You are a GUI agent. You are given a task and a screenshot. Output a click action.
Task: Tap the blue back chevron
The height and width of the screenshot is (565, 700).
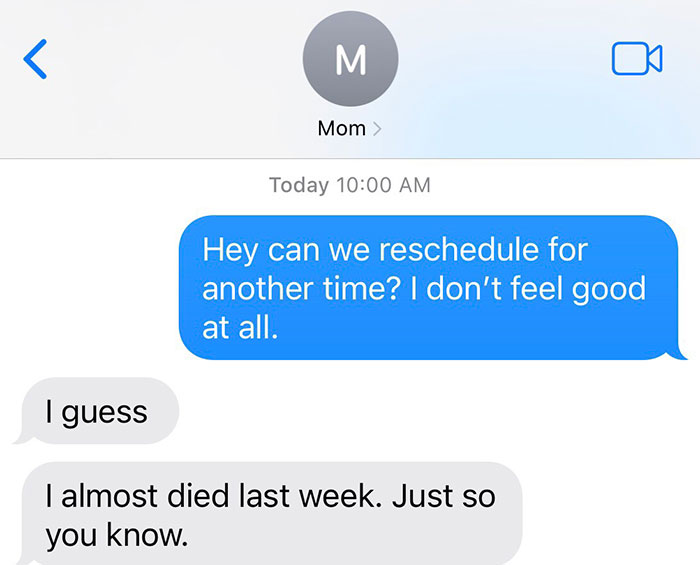click(x=35, y=59)
